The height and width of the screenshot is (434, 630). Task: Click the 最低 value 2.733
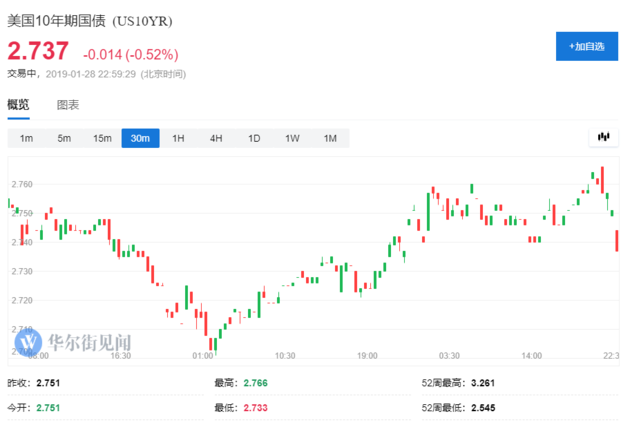254,407
